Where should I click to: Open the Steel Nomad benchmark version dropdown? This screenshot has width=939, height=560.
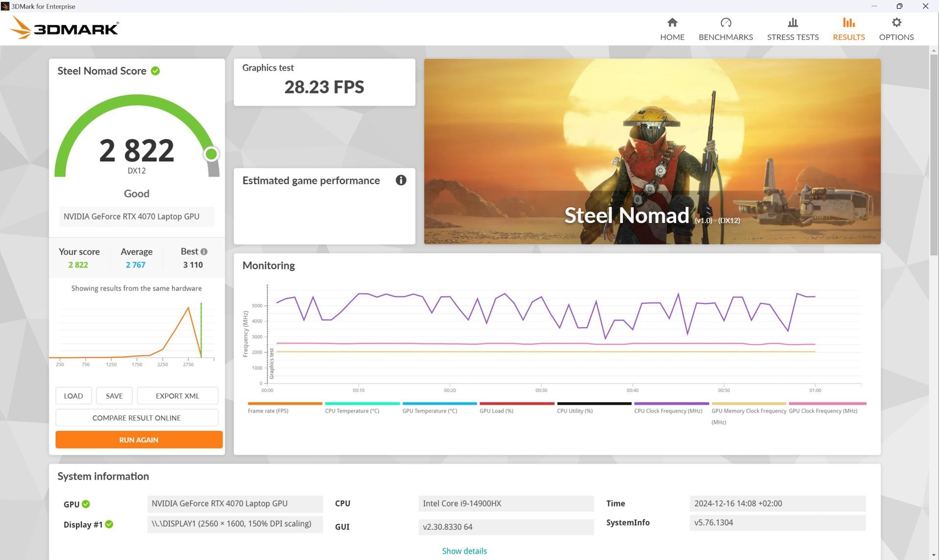703,220
